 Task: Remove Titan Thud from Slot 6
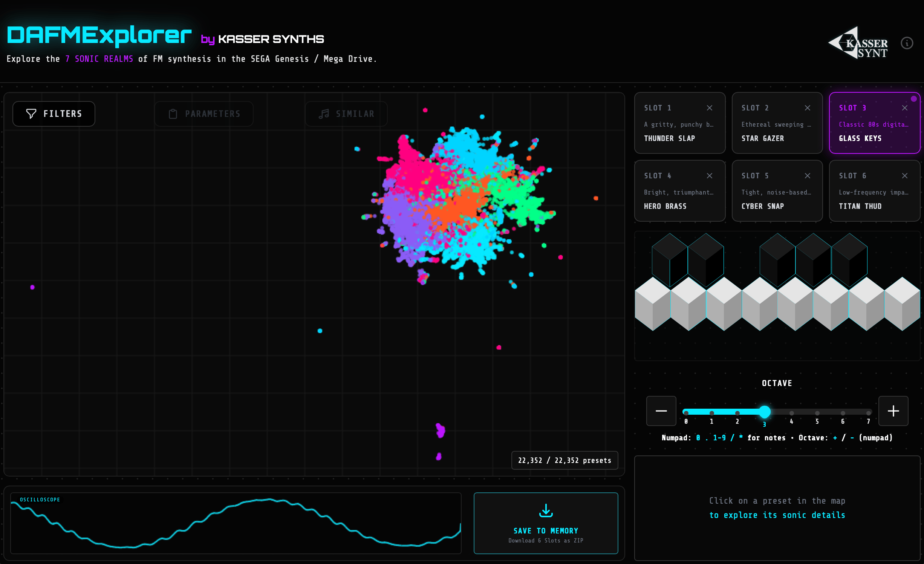(904, 176)
